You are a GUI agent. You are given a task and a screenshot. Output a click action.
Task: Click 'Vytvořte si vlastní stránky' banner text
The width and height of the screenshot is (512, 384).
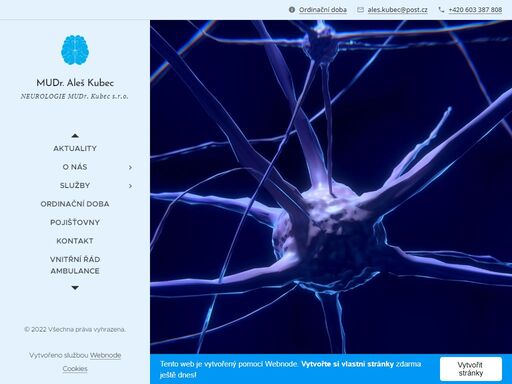(x=347, y=364)
